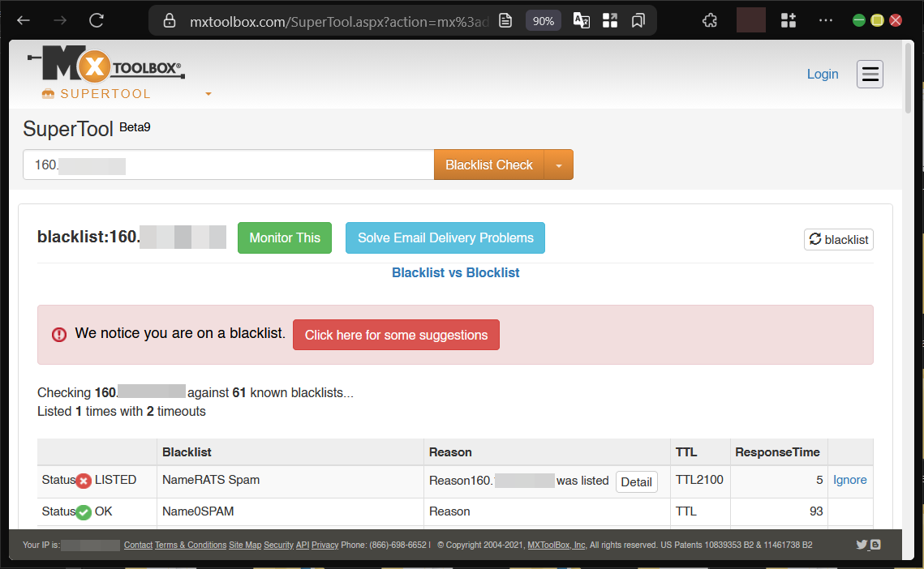The width and height of the screenshot is (924, 569).
Task: Click the MxToolbox logo
Action: coord(106,65)
